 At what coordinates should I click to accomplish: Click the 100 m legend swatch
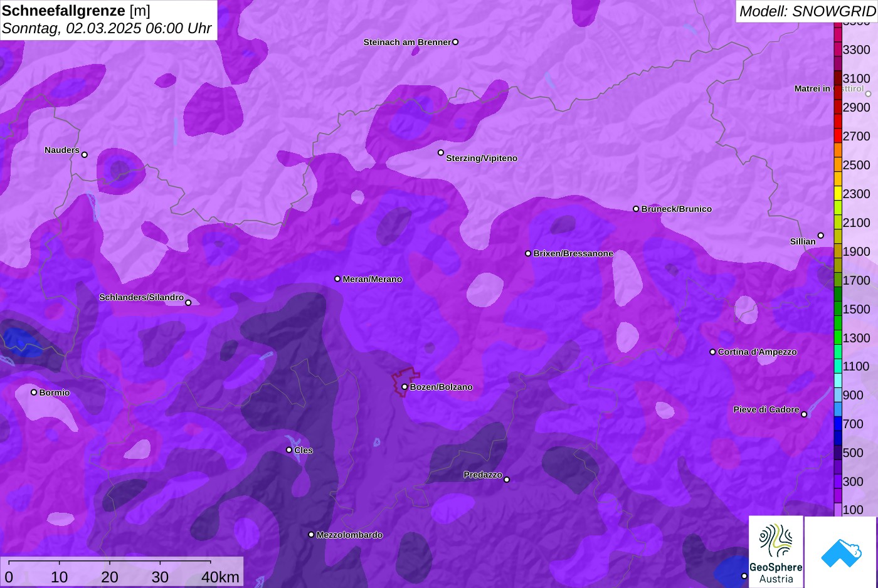(x=838, y=510)
